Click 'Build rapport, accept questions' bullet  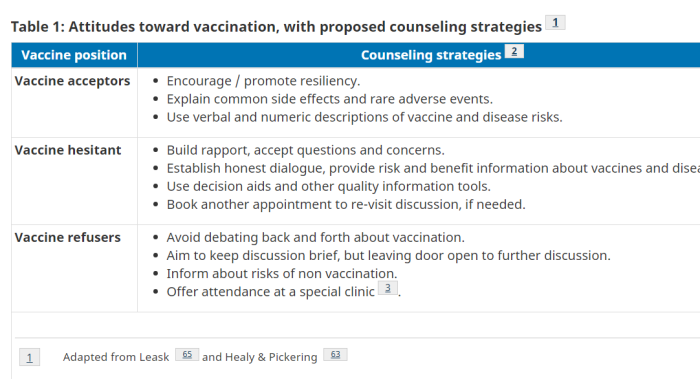coord(306,150)
